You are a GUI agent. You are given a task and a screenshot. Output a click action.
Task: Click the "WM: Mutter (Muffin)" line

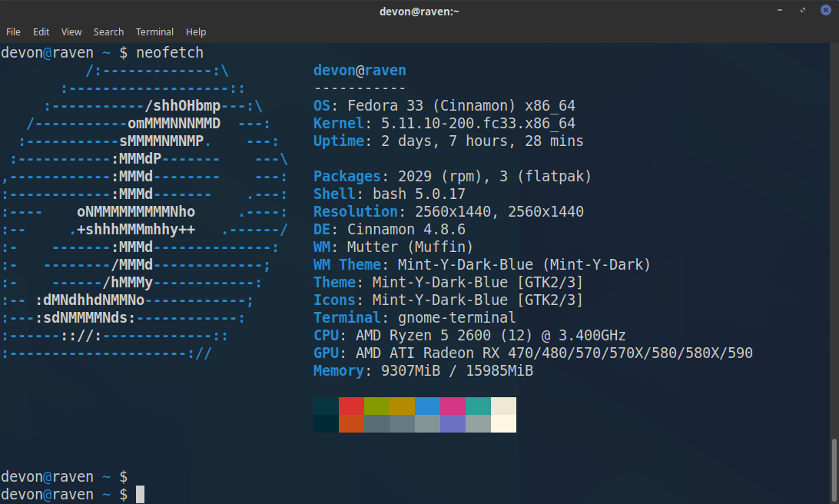point(393,247)
